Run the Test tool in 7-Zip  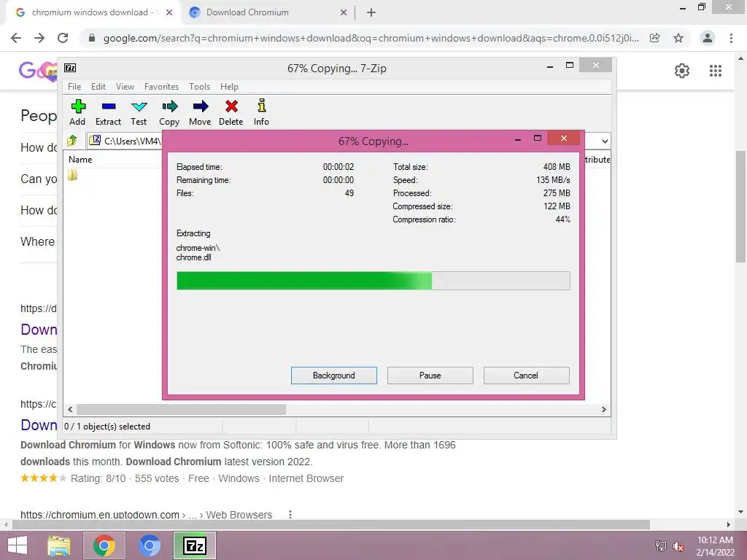point(139,112)
